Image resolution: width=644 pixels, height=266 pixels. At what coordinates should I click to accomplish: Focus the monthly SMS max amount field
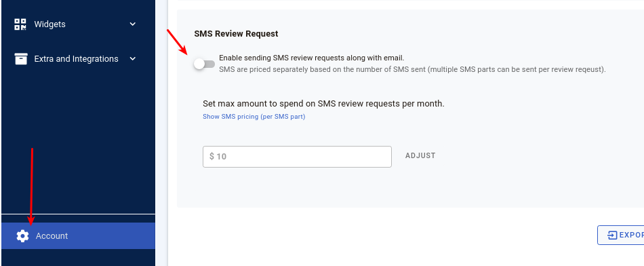(x=297, y=157)
